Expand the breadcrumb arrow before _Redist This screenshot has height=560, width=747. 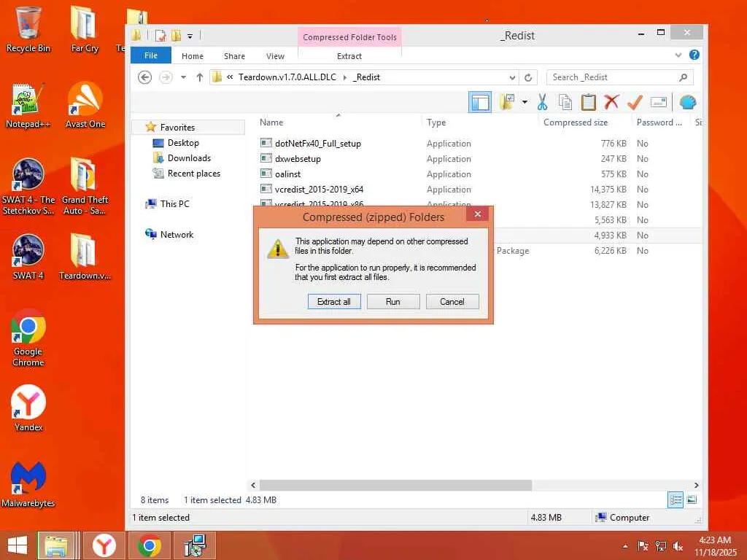(345, 77)
